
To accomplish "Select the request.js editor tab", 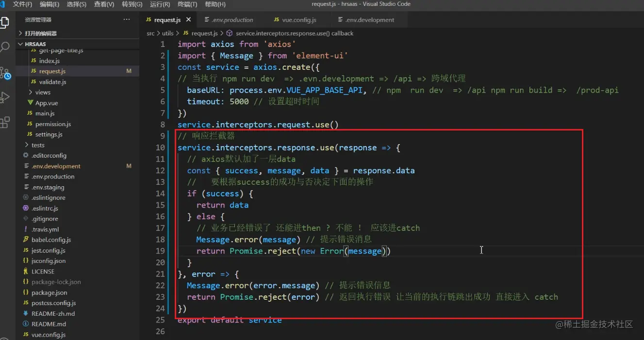I will click(167, 20).
